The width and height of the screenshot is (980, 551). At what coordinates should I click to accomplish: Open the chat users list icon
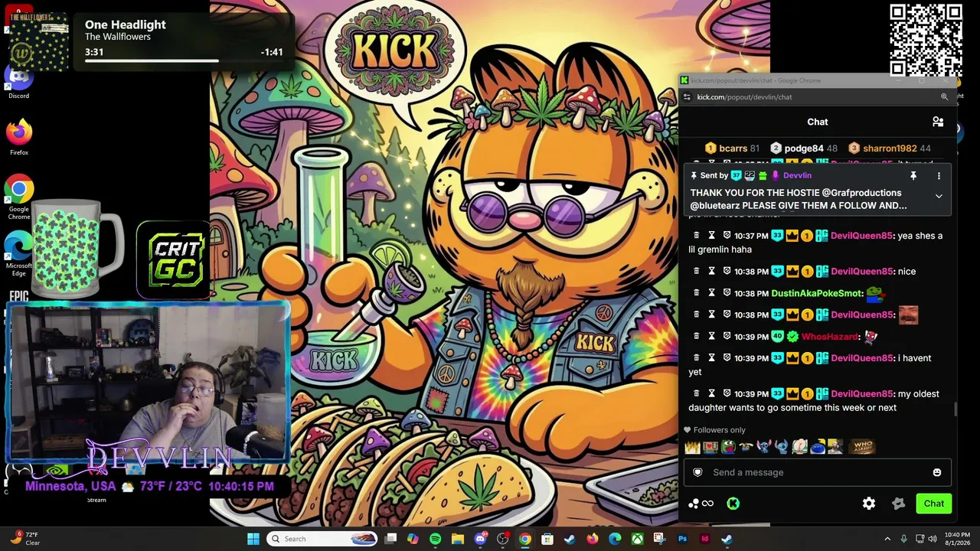[938, 122]
